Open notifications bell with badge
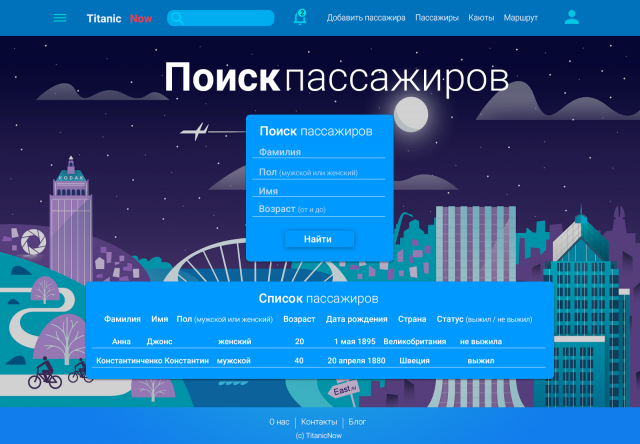Viewport: 640px width, 444px height. pos(300,17)
